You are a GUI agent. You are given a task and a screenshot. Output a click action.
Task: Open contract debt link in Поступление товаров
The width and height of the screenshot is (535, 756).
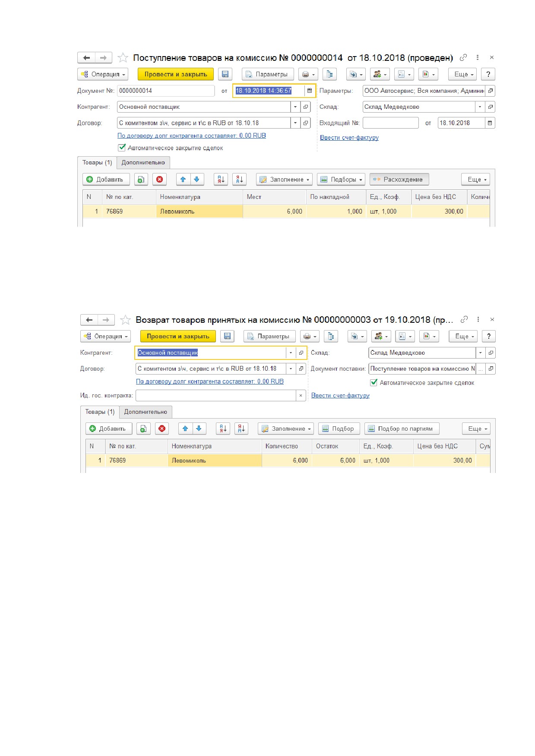(x=192, y=135)
